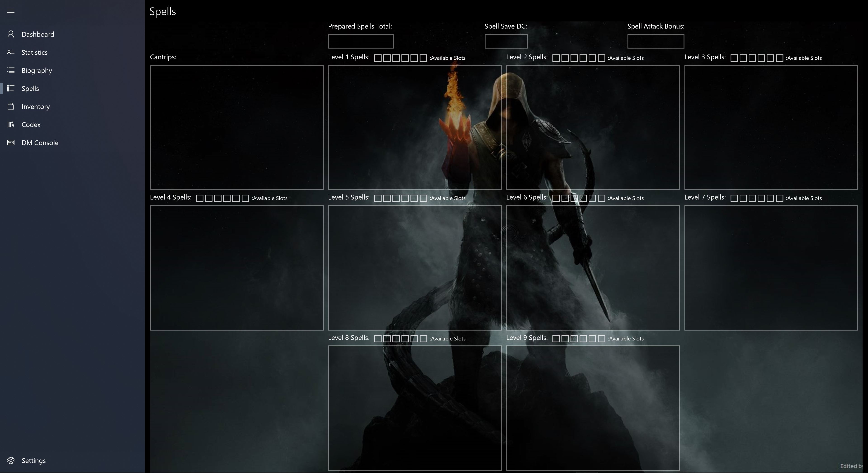Check first Level 9 slot checkbox

pyautogui.click(x=556, y=339)
